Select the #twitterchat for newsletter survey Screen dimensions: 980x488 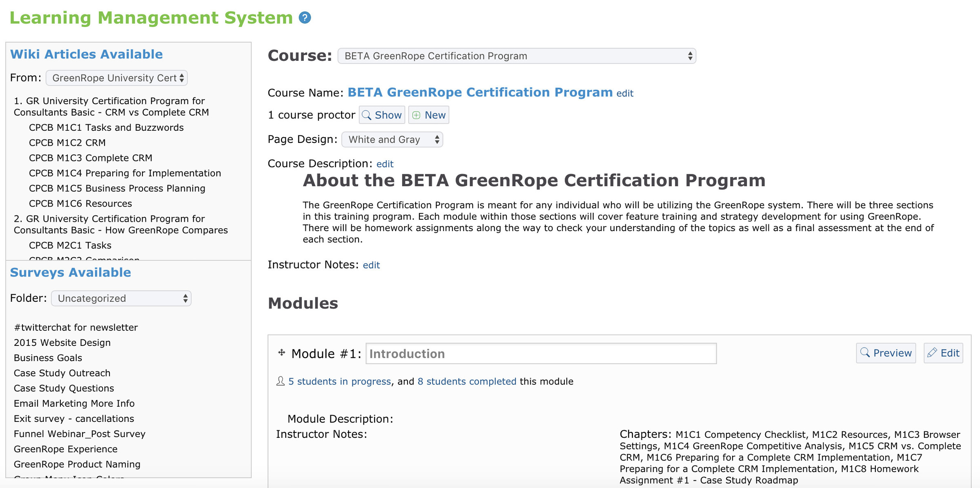76,328
